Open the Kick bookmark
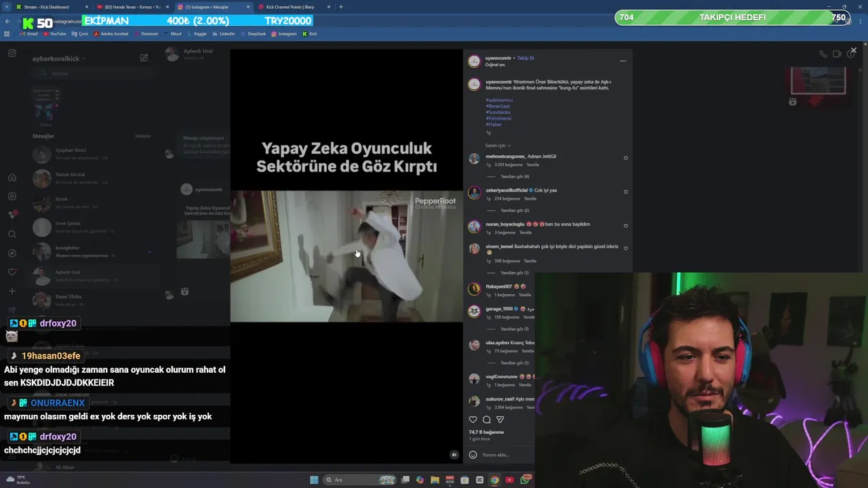The width and height of the screenshot is (868, 488). click(x=310, y=33)
